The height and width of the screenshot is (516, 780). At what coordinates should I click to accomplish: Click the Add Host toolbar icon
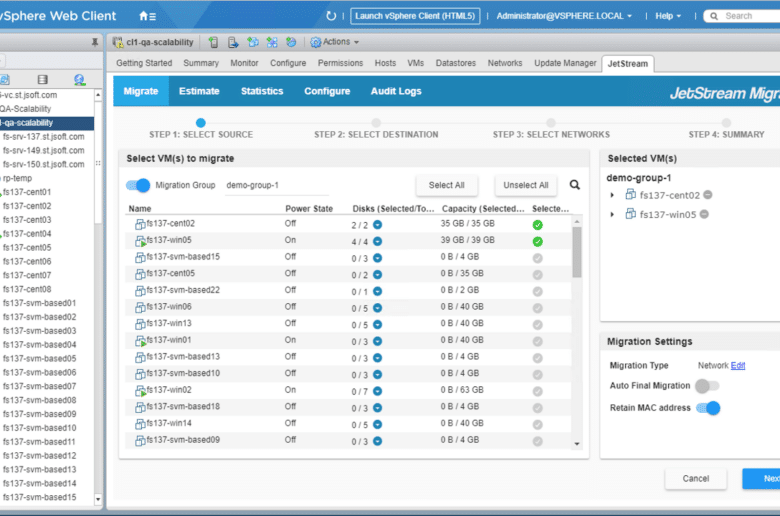[213, 42]
